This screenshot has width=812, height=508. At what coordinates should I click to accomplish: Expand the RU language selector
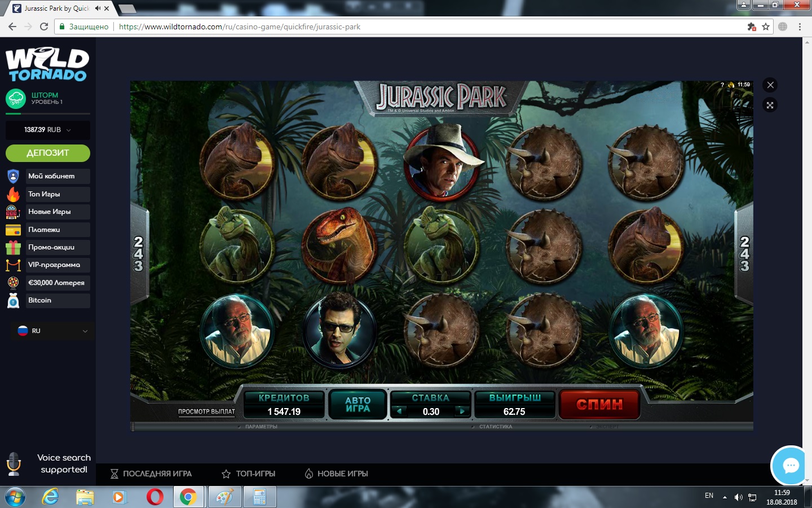(x=53, y=331)
